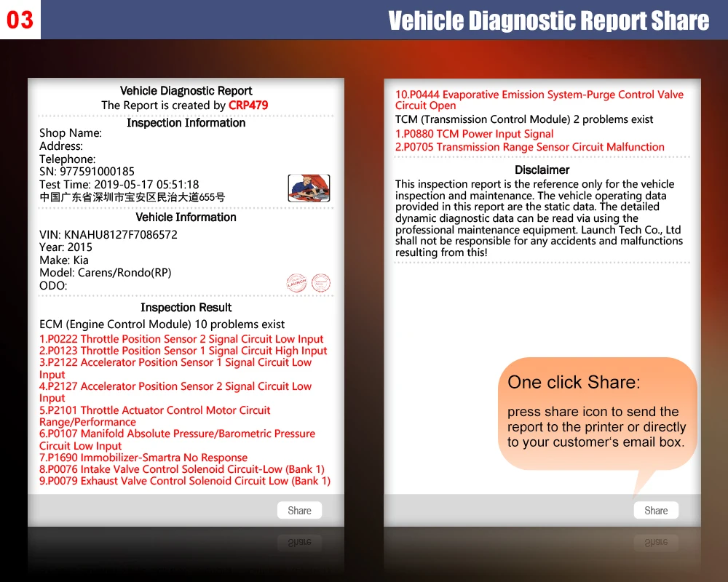
Task: Click the One click Share callout bubble
Action: (597, 413)
